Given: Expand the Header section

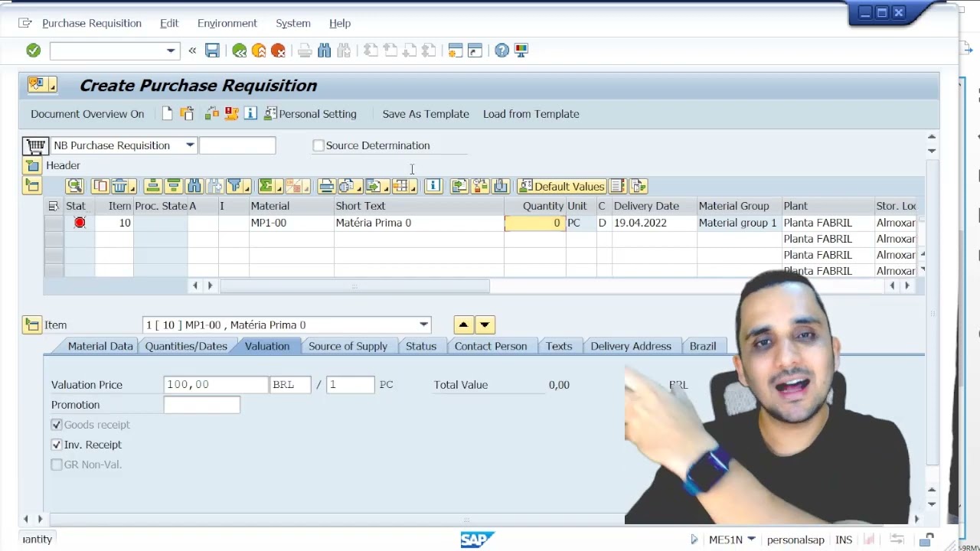Looking at the screenshot, I should [32, 165].
